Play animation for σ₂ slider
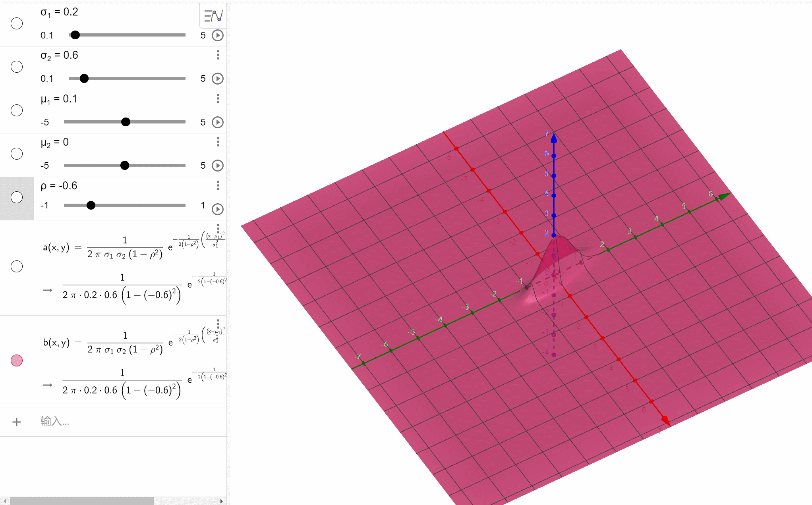The width and height of the screenshot is (812, 505). tap(218, 79)
